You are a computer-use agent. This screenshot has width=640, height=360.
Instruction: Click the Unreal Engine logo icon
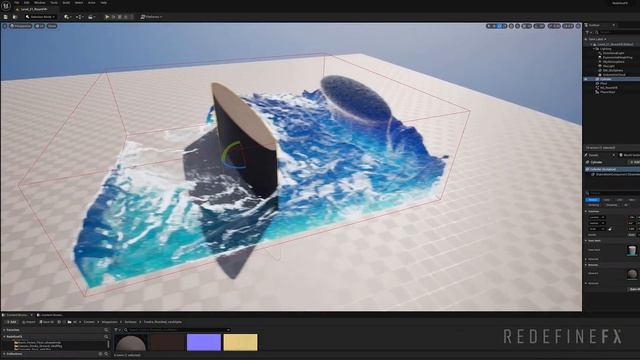point(6,5)
